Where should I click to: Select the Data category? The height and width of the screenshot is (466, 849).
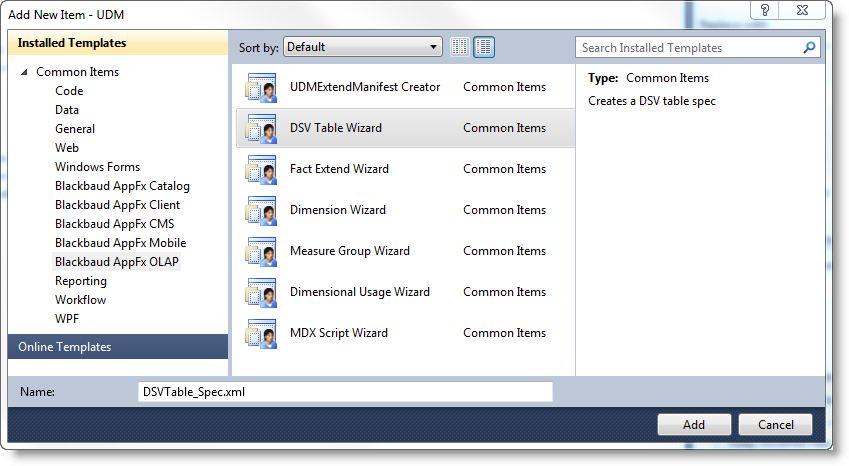[67, 110]
